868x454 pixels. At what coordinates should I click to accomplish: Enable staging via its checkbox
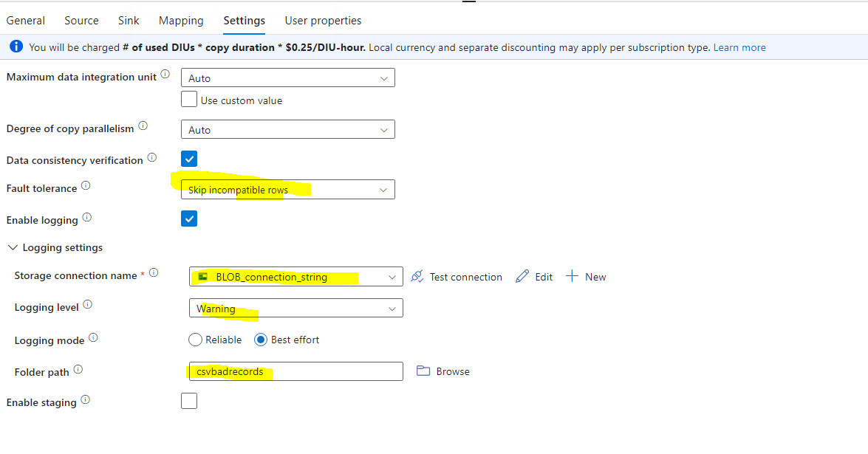coord(189,401)
